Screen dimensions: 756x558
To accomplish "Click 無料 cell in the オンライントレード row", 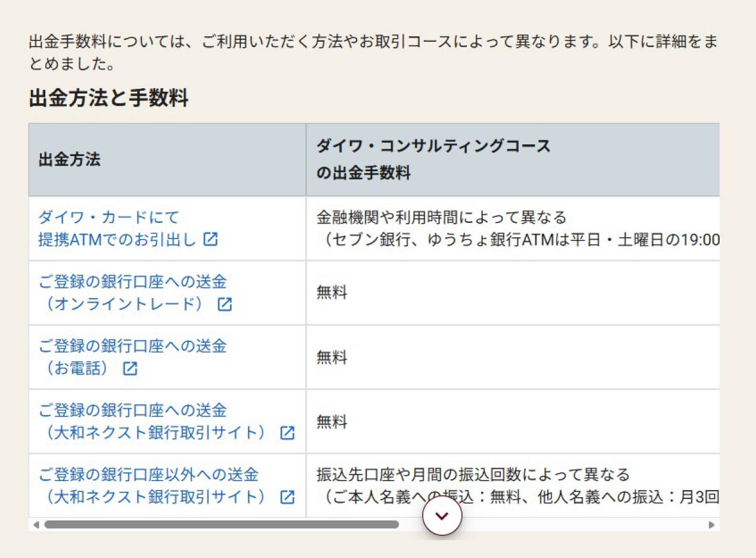I will [x=331, y=293].
